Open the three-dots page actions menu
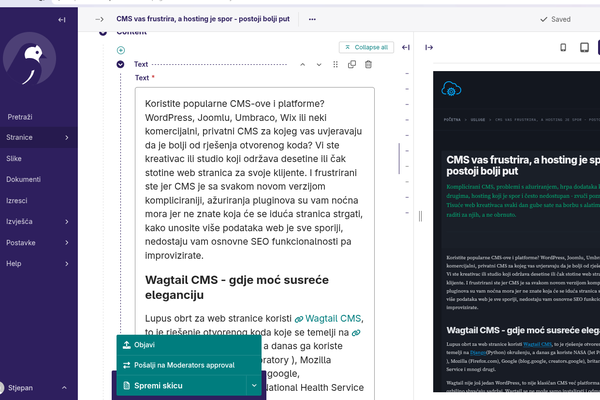This screenshot has width=600, height=400. click(x=312, y=19)
